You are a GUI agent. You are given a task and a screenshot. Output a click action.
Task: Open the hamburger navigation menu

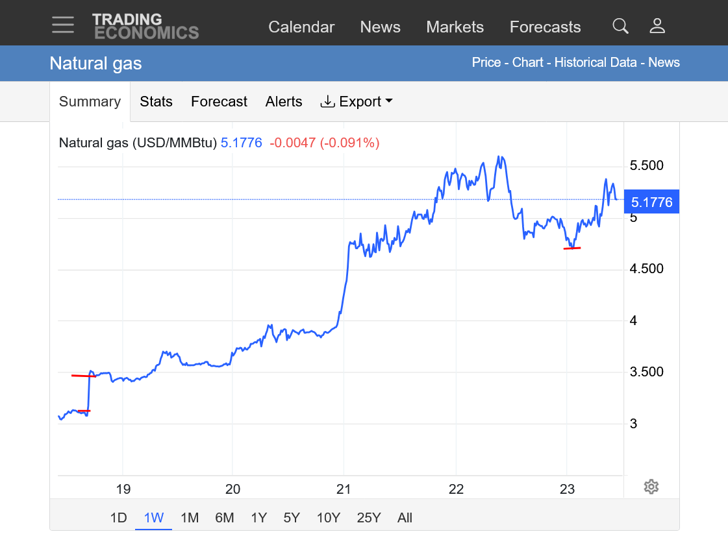point(63,25)
